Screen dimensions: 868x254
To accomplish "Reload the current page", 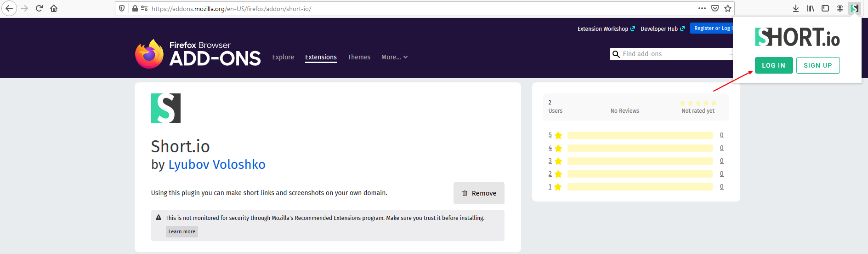I will pos(39,8).
